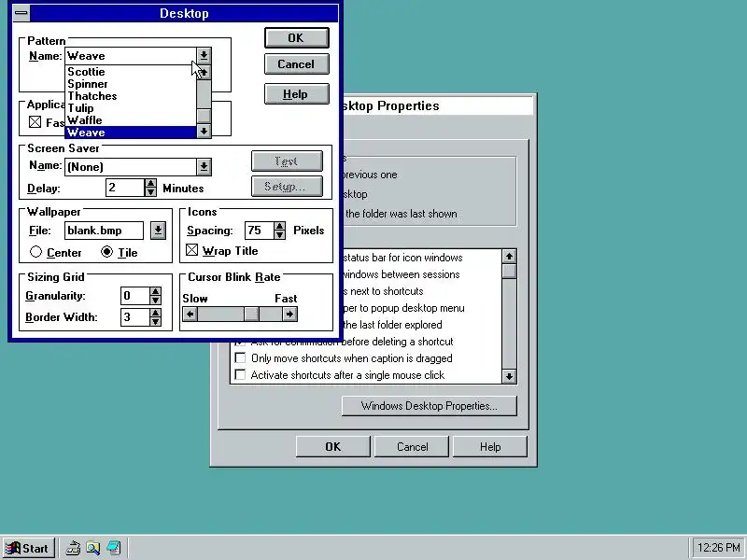Click options list scrollbar up arrow in Desktop Properties
Image resolution: width=747 pixels, height=560 pixels.
509,257
